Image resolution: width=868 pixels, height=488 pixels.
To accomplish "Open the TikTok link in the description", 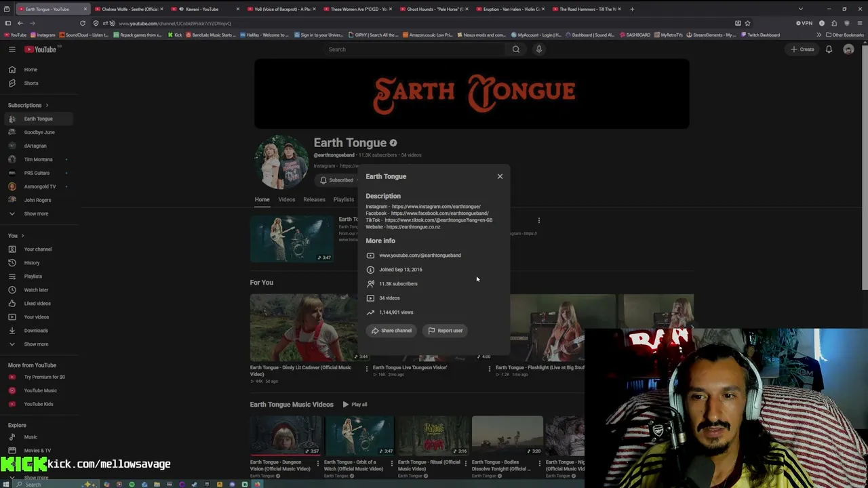I will [438, 220].
